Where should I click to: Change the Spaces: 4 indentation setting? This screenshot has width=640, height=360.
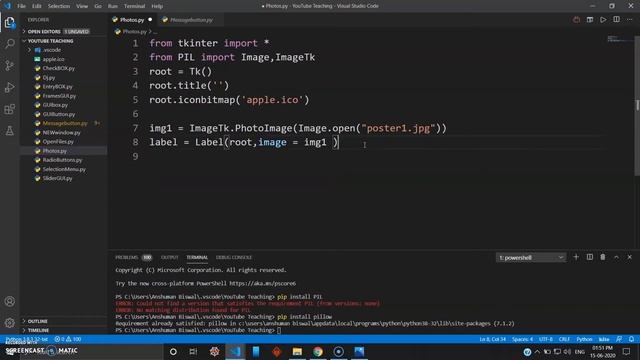click(x=522, y=339)
